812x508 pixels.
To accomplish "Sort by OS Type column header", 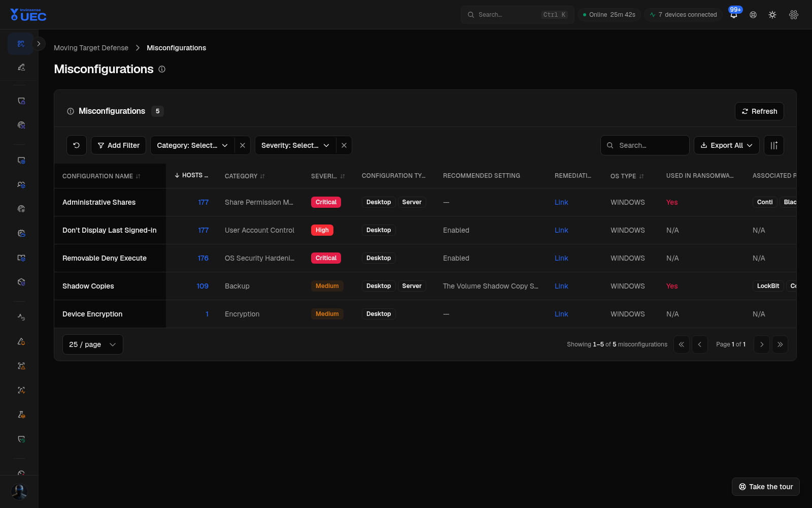I will tap(627, 176).
